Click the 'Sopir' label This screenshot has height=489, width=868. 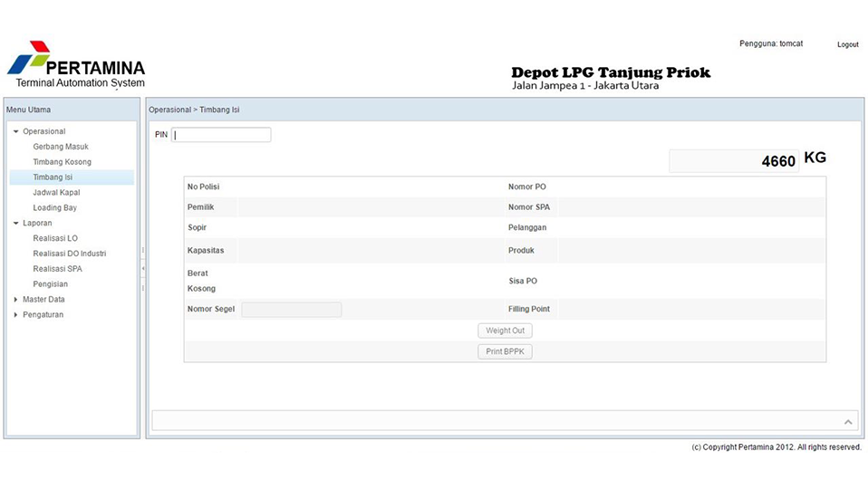(x=198, y=228)
